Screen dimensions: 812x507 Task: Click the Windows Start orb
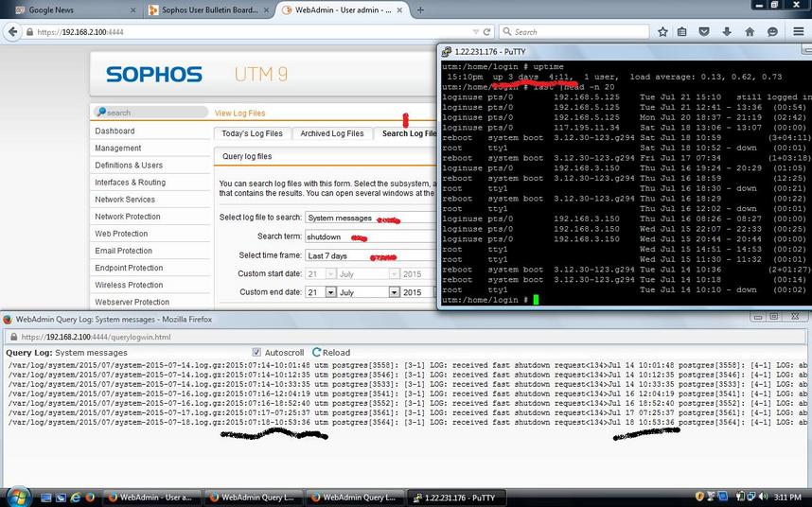tap(19, 497)
